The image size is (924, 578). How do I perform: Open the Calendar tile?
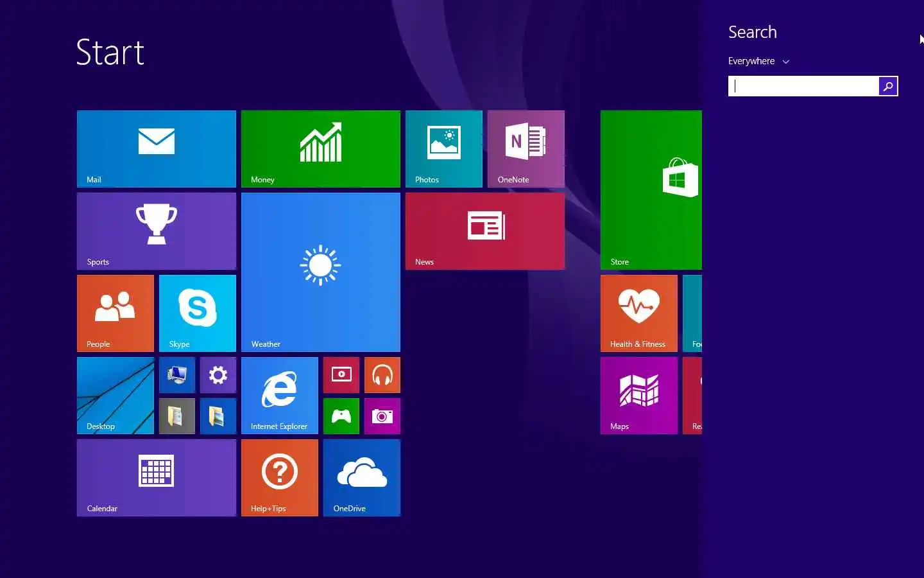(x=157, y=478)
